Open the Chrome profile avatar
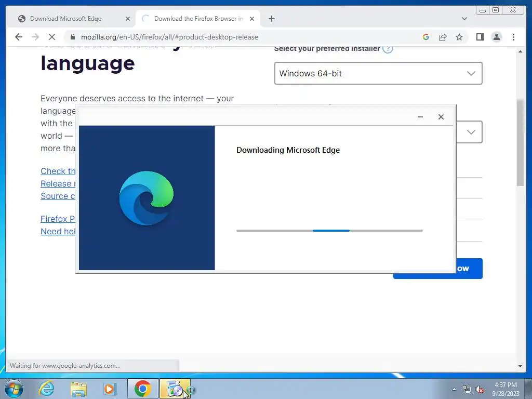Screen dimensions: 532x399 [x=496, y=37]
